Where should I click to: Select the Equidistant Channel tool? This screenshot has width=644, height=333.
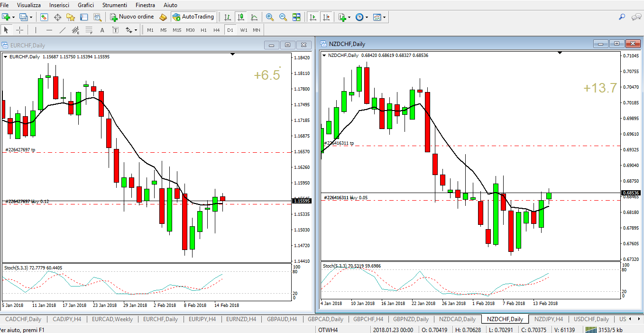point(75,30)
